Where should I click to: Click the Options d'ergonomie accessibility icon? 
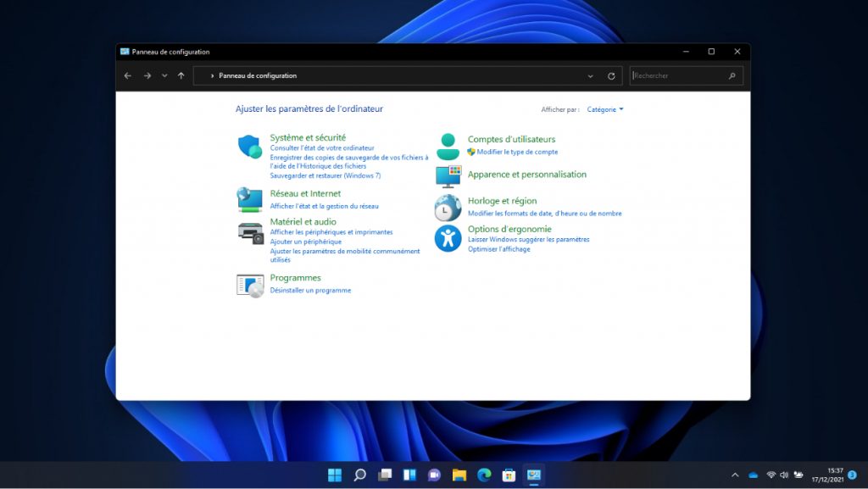448,238
